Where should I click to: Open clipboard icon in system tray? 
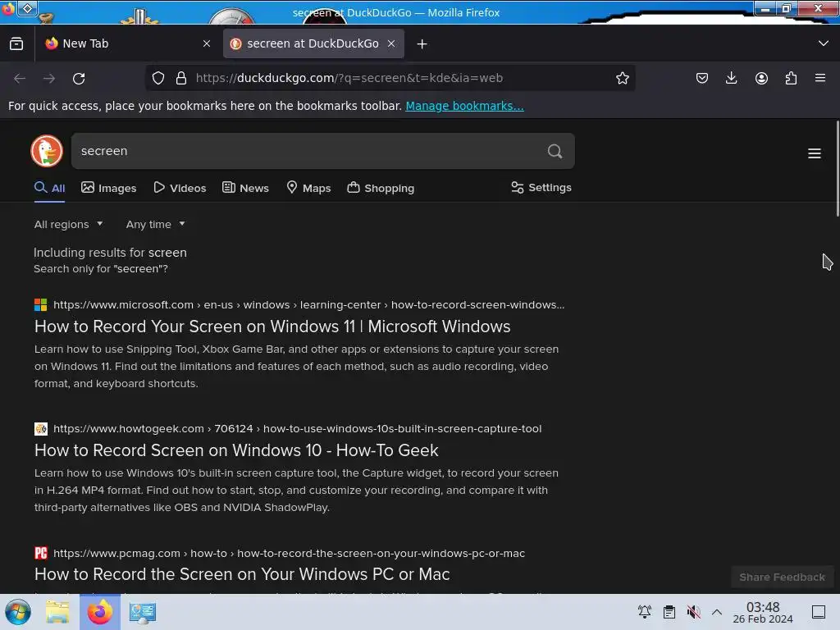click(669, 612)
